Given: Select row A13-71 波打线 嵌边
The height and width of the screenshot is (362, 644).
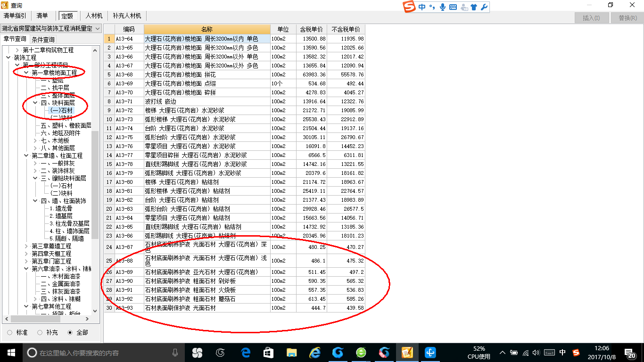Looking at the screenshot, I should (x=234, y=101).
